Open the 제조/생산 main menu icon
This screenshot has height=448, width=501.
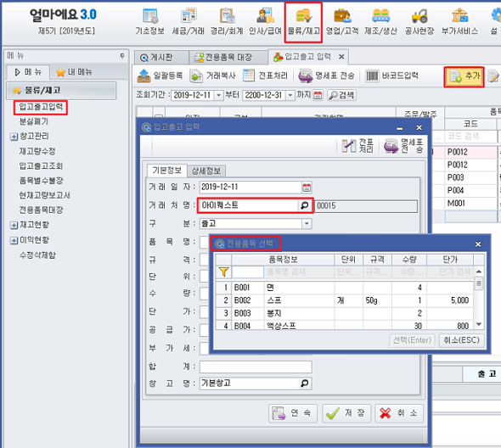tap(380, 21)
